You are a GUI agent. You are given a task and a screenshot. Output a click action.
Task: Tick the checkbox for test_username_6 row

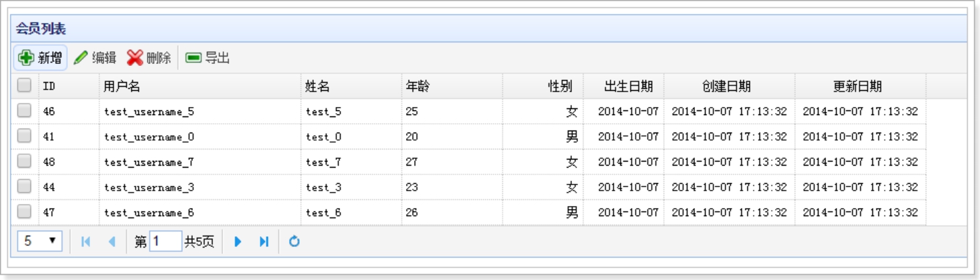(x=24, y=212)
